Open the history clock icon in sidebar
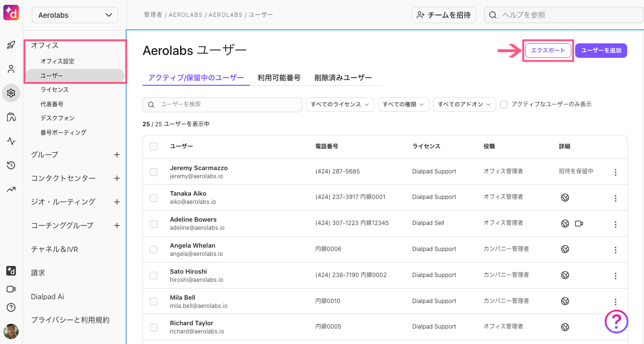The height and width of the screenshot is (344, 644). click(x=11, y=165)
